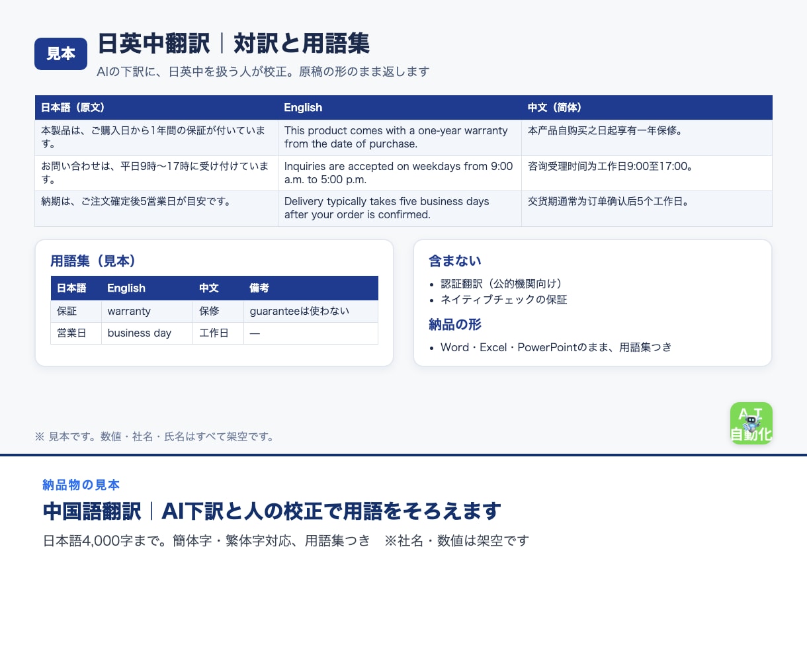This screenshot has width=807, height=672.
Task: Click the 納品物の見本 label
Action: point(81,485)
